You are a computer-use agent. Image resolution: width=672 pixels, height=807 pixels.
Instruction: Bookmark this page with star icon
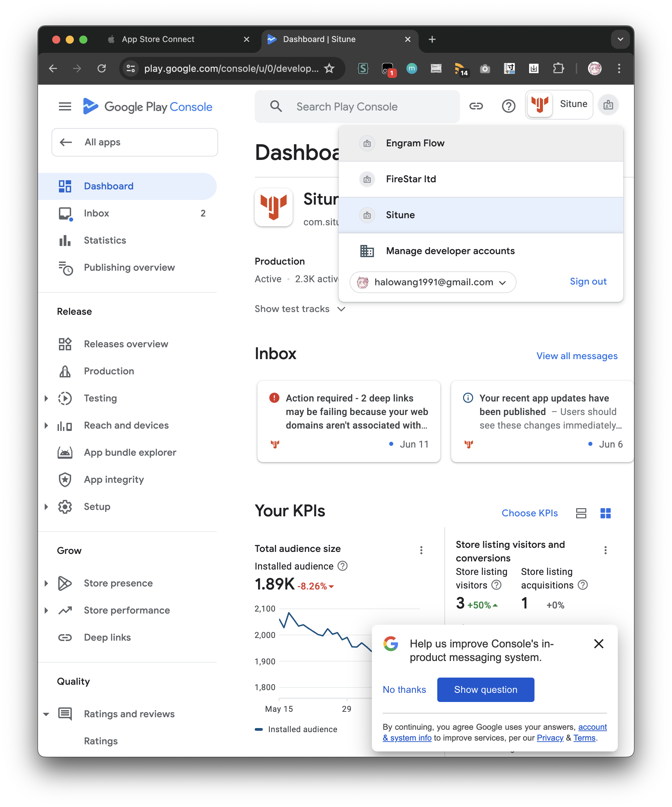pyautogui.click(x=329, y=68)
